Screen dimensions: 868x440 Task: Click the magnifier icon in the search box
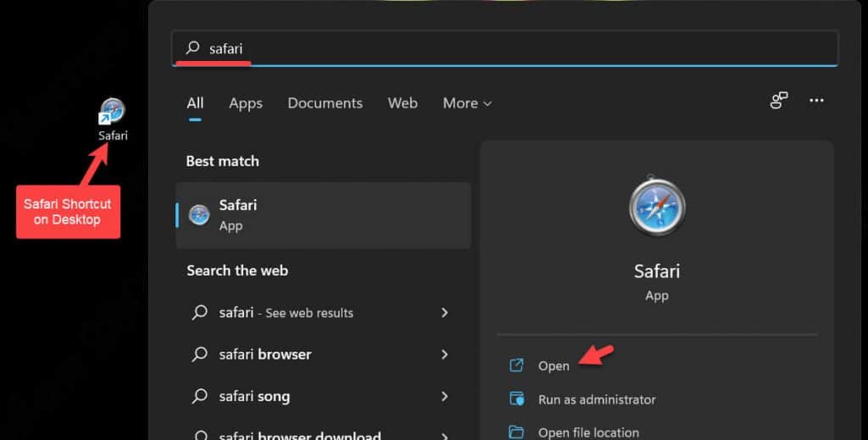192,49
